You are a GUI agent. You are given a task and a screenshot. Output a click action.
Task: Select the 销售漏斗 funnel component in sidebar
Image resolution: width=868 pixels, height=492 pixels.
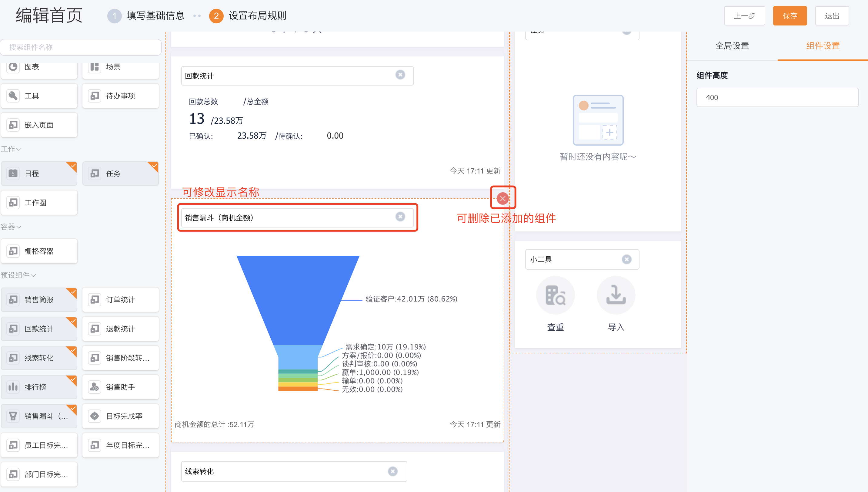pos(39,416)
